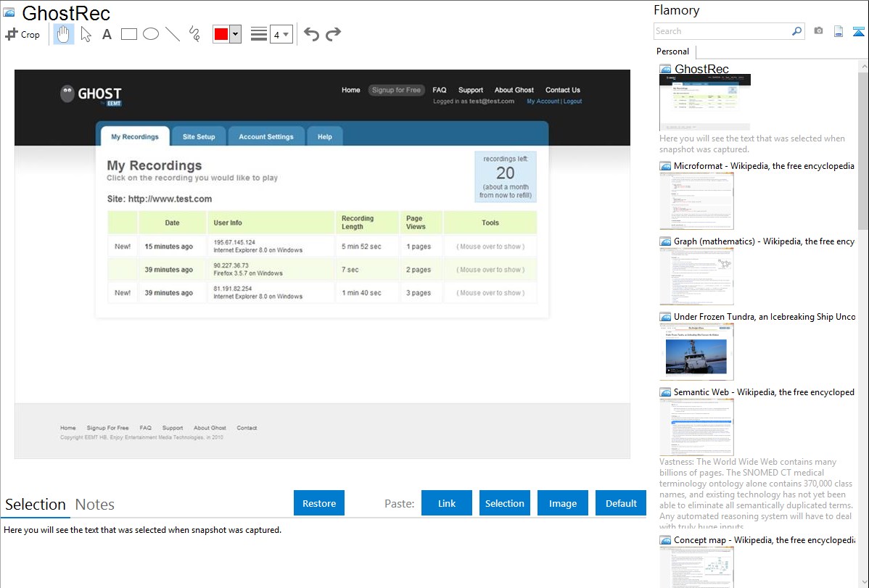Open the Semantic Web snapshot thumbnail

coord(696,426)
